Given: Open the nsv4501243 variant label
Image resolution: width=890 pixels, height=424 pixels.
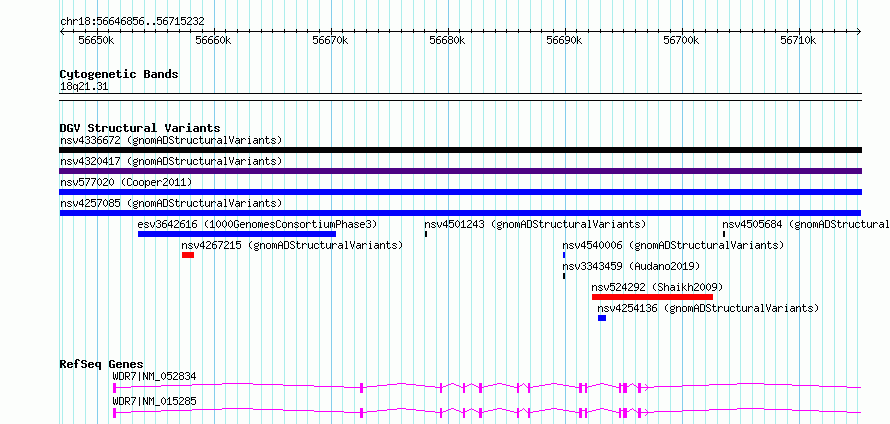Looking at the screenshot, I should (535, 224).
